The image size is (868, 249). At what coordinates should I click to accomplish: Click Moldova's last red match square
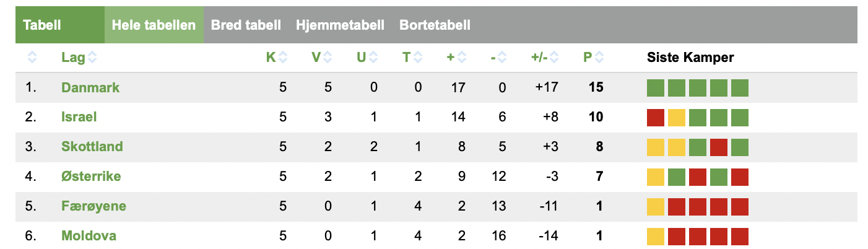(x=740, y=236)
